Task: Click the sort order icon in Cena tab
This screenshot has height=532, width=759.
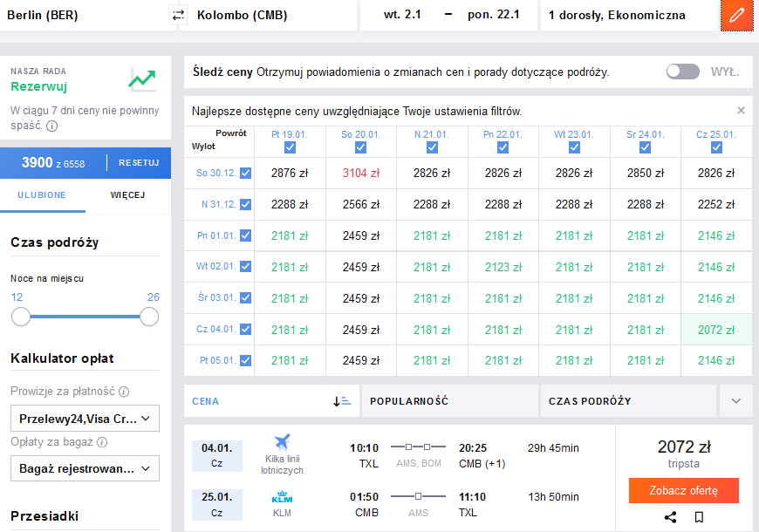Action: [x=342, y=401]
